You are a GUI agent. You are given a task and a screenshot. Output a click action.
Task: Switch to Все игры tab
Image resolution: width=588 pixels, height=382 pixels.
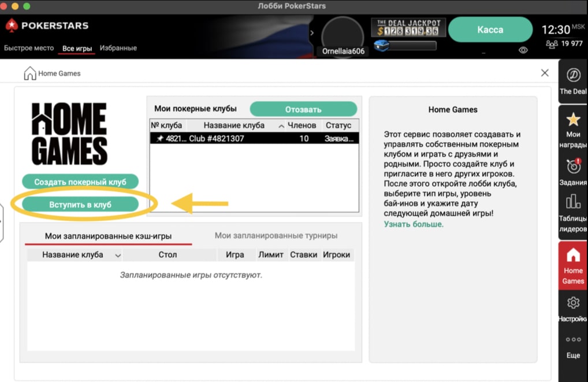coord(77,49)
